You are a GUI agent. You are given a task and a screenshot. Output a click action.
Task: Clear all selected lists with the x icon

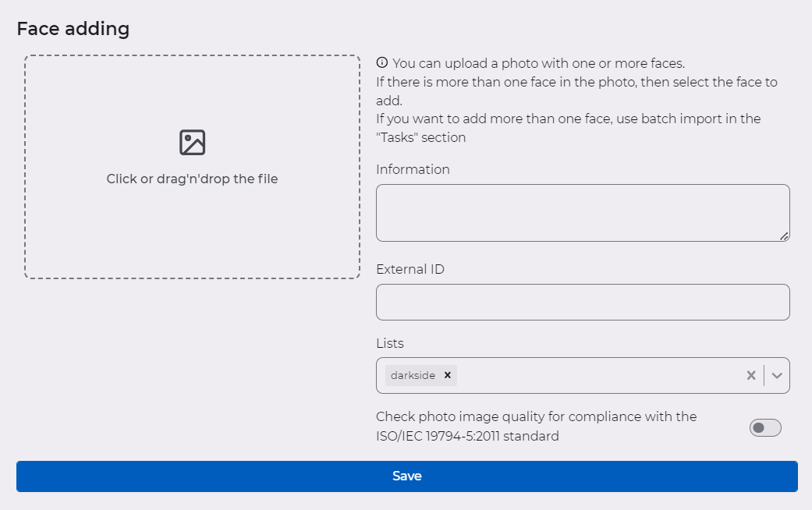(750, 375)
